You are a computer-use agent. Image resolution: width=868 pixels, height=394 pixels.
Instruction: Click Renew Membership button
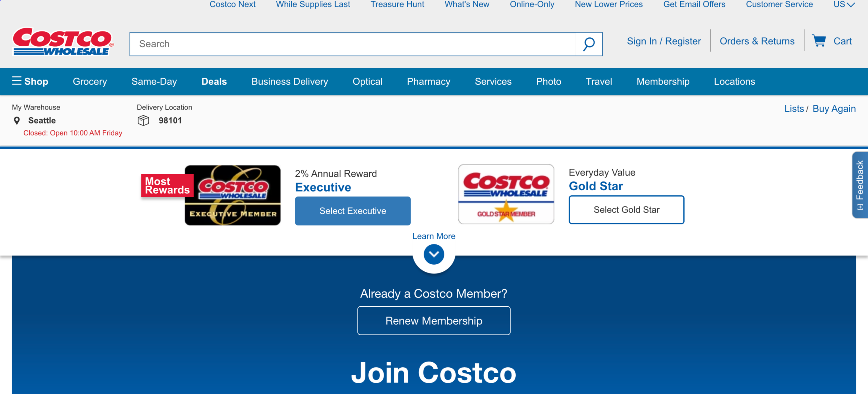tap(434, 321)
